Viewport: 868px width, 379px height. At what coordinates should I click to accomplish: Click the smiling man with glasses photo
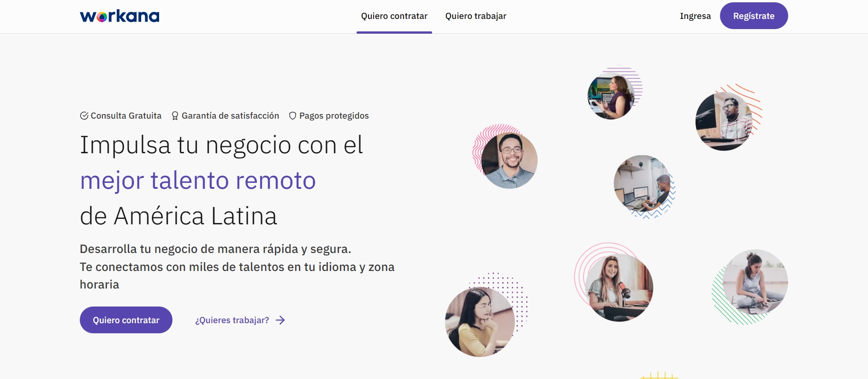[509, 161]
